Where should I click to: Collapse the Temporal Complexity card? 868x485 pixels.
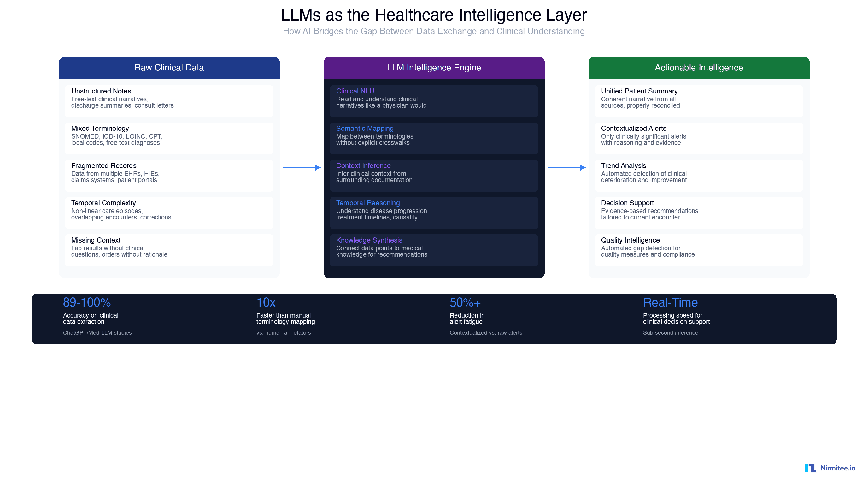[x=169, y=213]
